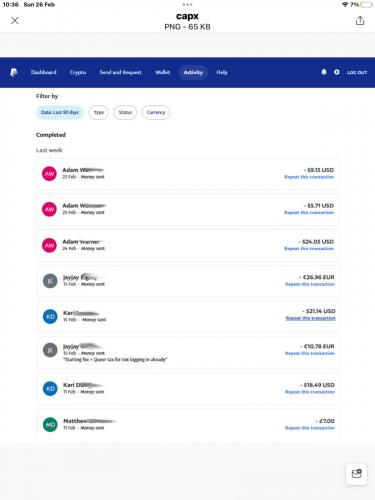Click the MD avatar for Matthew

(x=50, y=425)
